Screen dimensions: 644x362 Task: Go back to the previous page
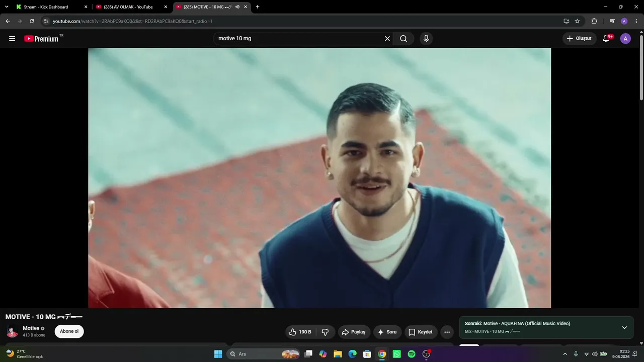pyautogui.click(x=8, y=21)
